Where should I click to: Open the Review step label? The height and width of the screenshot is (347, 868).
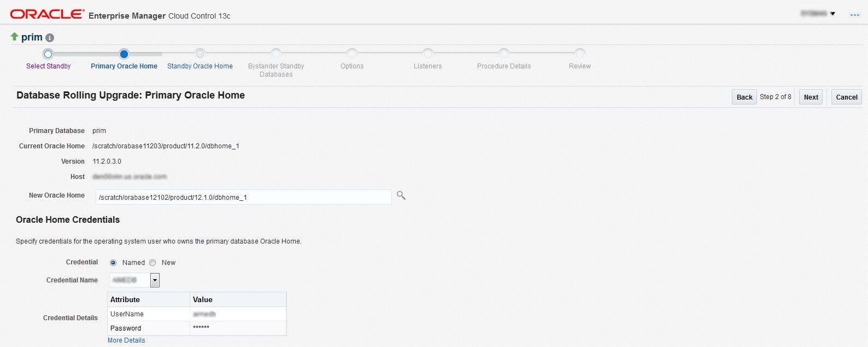[580, 66]
